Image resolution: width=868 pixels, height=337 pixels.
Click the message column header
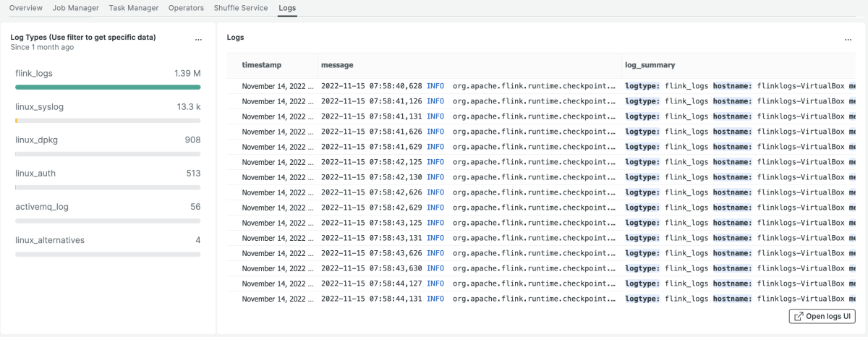(337, 65)
